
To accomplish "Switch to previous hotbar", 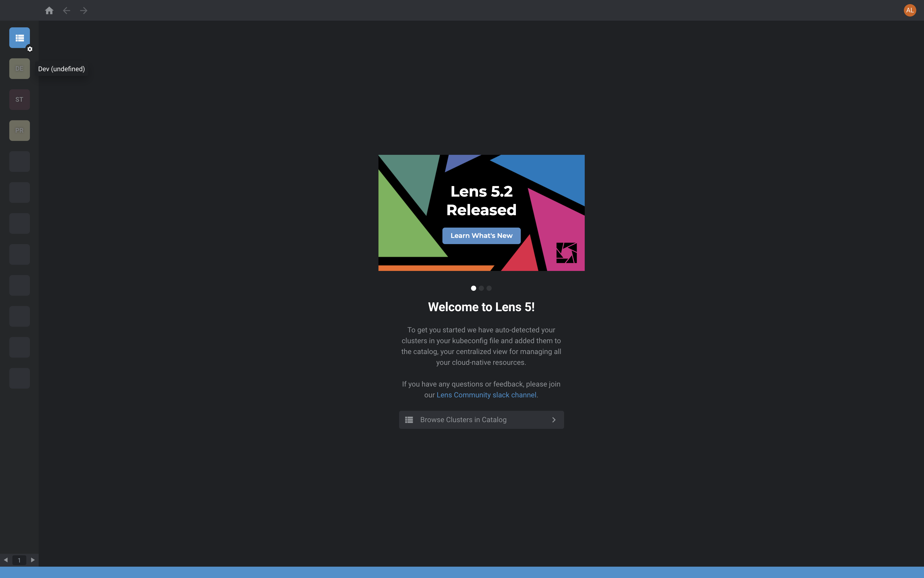I will click(6, 560).
